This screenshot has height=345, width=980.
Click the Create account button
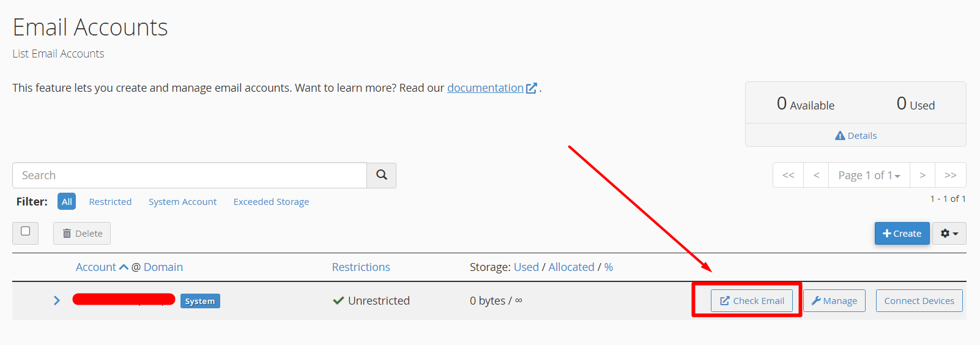tap(902, 234)
